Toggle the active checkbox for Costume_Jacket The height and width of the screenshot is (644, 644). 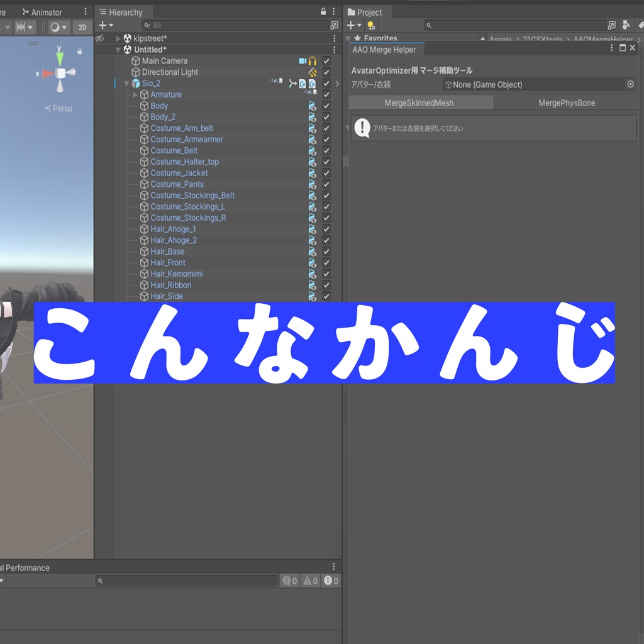(326, 173)
